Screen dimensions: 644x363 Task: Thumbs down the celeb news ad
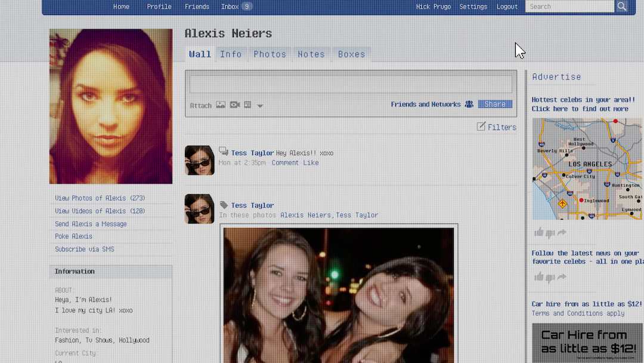(550, 278)
